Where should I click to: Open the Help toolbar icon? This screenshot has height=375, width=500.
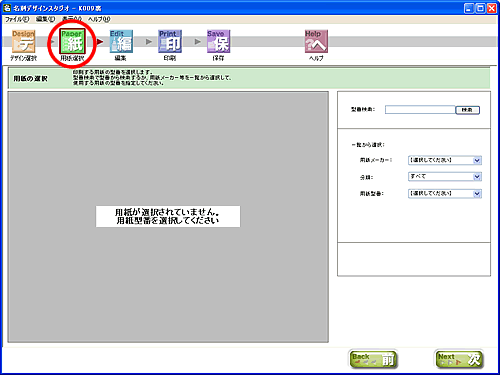pyautogui.click(x=316, y=41)
